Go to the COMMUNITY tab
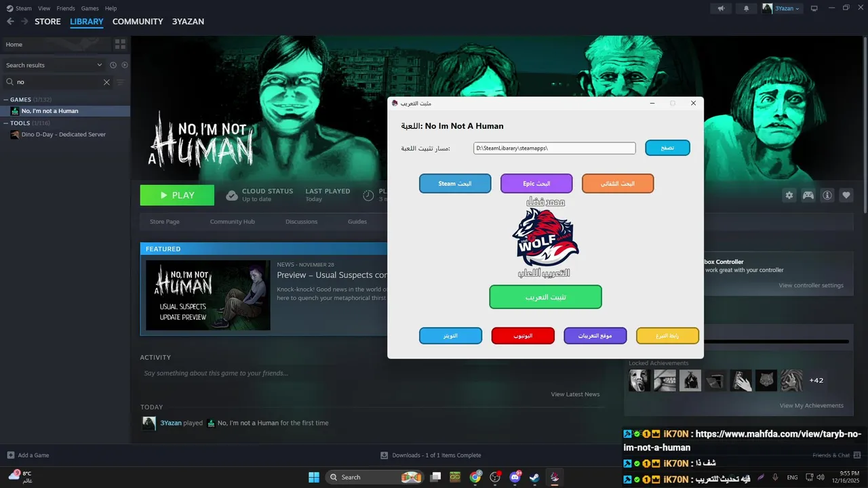Viewport: 868px width, 488px height. pyautogui.click(x=138, y=22)
